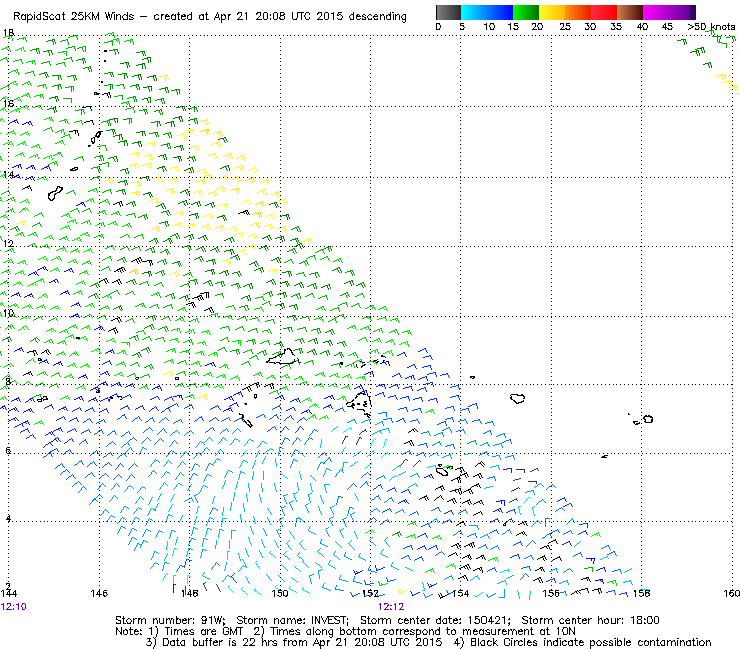Click the latitude "8" axis label
740x650 pixels.
pyautogui.click(x=8, y=381)
